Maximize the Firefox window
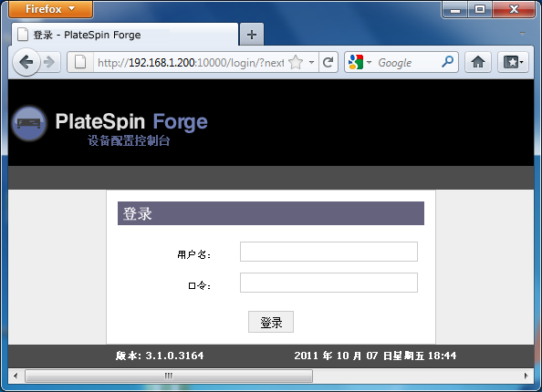 pos(480,9)
